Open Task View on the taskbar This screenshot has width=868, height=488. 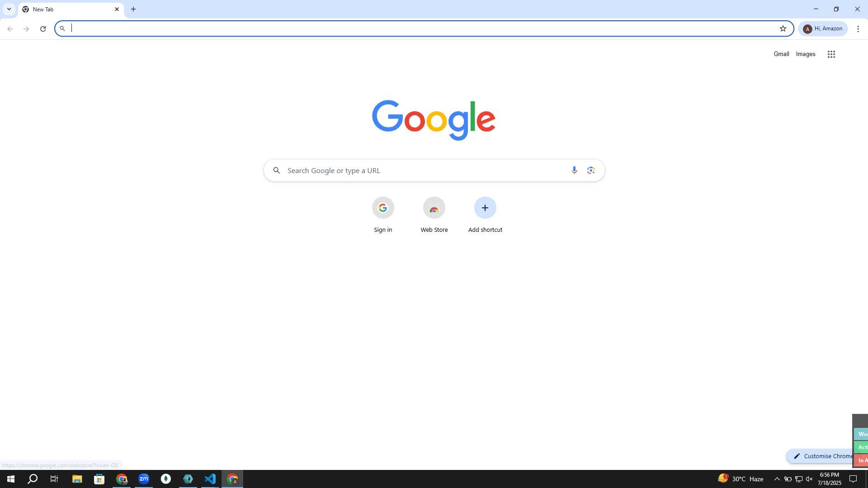tap(54, 479)
